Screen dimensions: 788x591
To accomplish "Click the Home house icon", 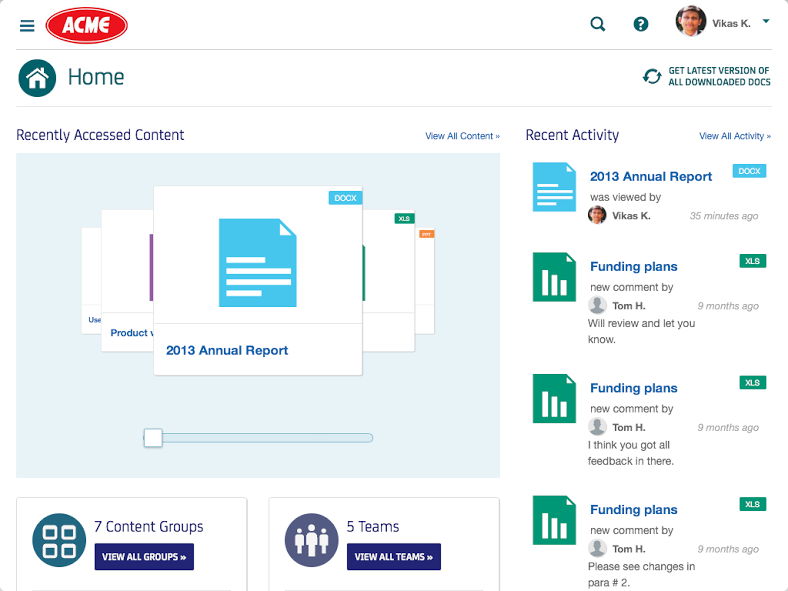I will [x=37, y=77].
